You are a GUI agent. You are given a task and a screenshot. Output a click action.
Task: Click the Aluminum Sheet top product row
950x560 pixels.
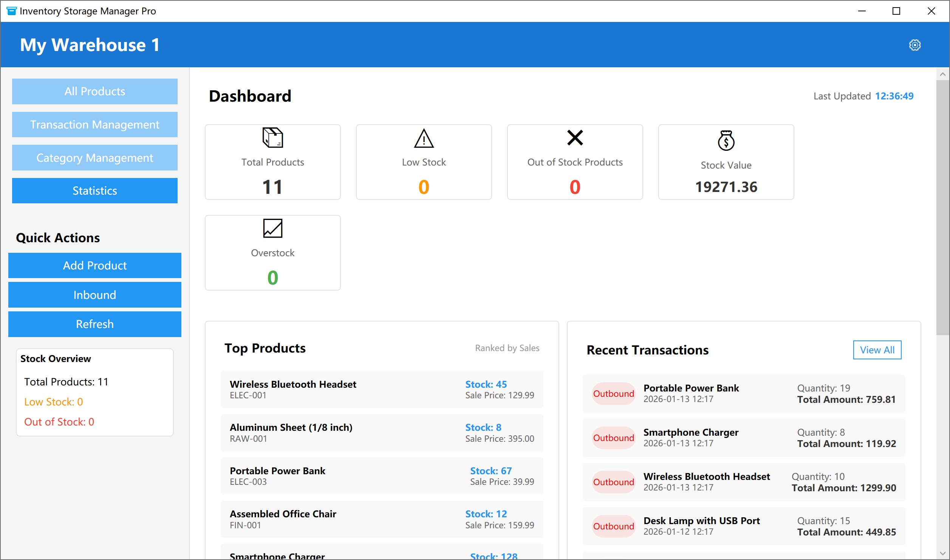point(382,433)
